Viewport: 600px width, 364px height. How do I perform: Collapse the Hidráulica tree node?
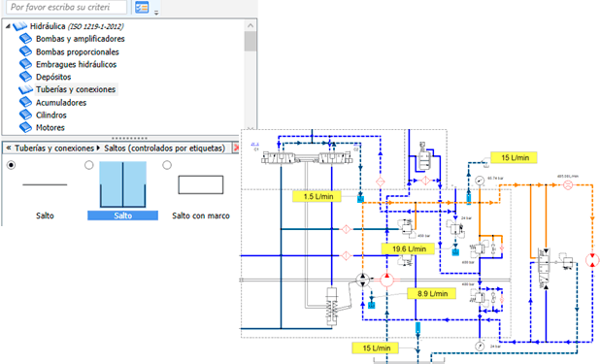coord(8,26)
